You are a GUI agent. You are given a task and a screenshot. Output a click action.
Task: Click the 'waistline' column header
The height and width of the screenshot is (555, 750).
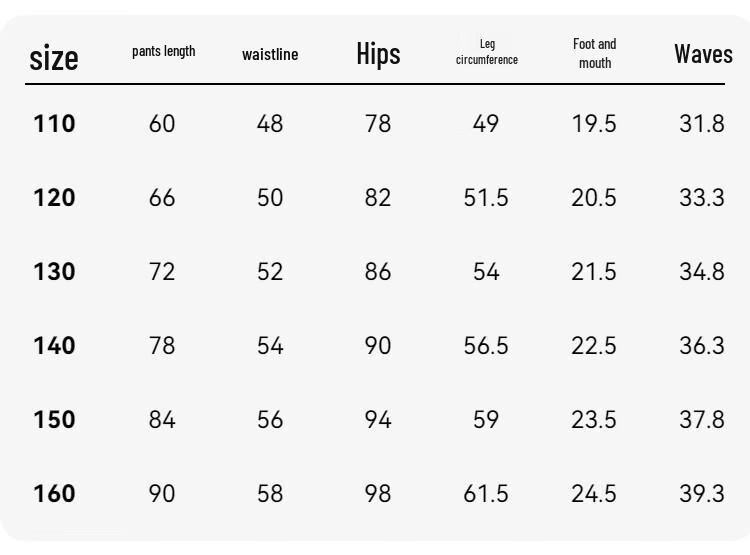point(270,55)
